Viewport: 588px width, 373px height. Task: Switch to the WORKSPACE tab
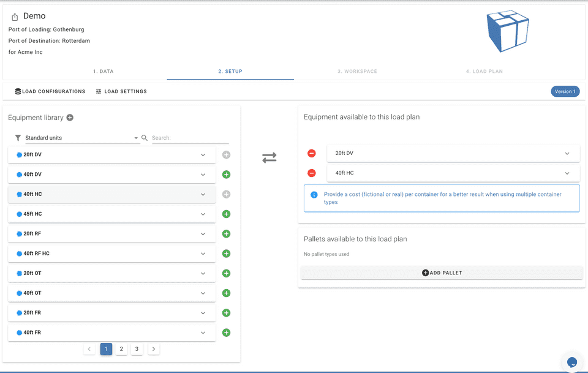tap(358, 71)
